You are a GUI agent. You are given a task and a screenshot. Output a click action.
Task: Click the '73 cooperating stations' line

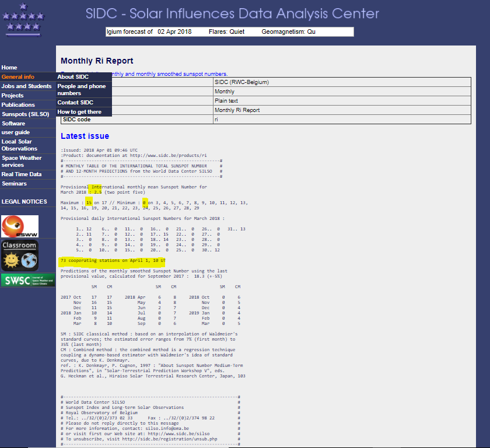click(x=113, y=261)
